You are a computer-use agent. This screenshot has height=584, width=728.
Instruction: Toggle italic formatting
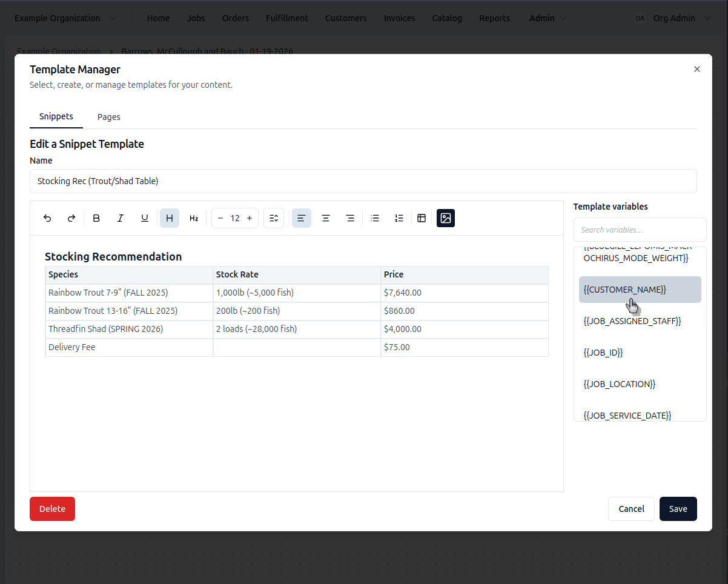121,218
